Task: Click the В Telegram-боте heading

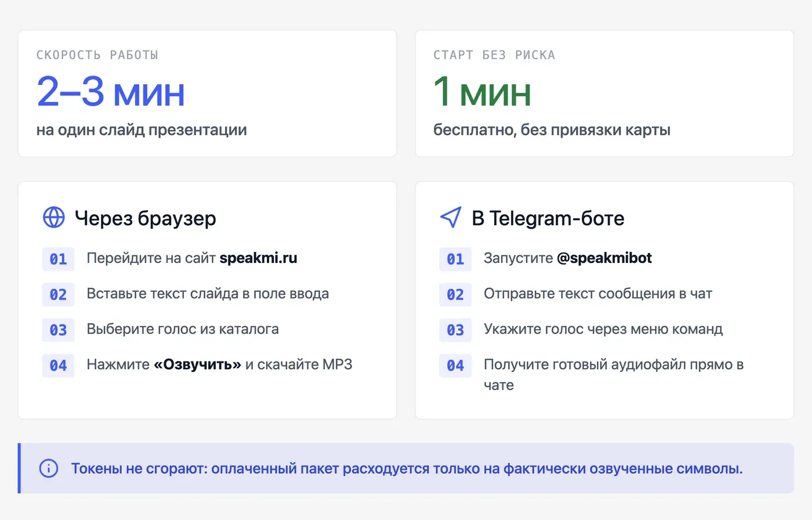Action: pyautogui.click(x=548, y=218)
